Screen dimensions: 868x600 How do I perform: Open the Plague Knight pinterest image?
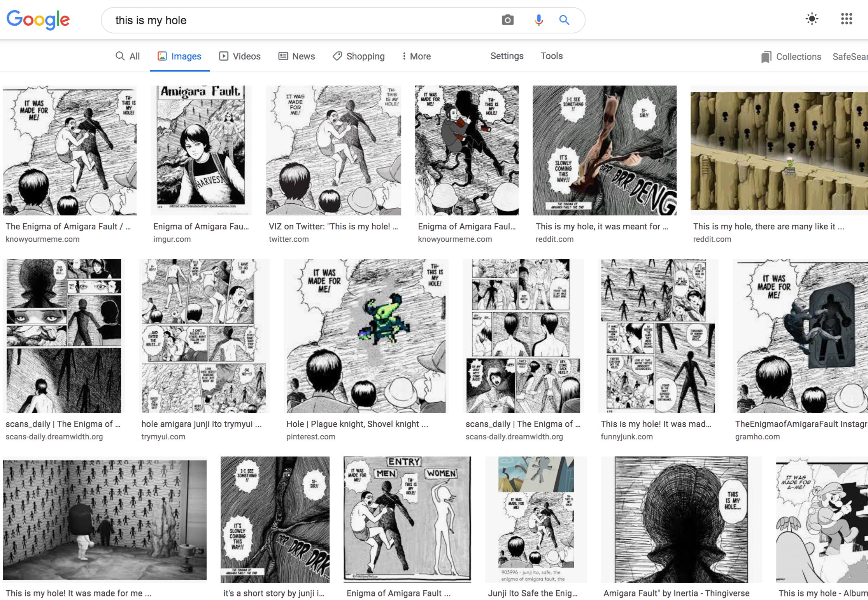(366, 336)
